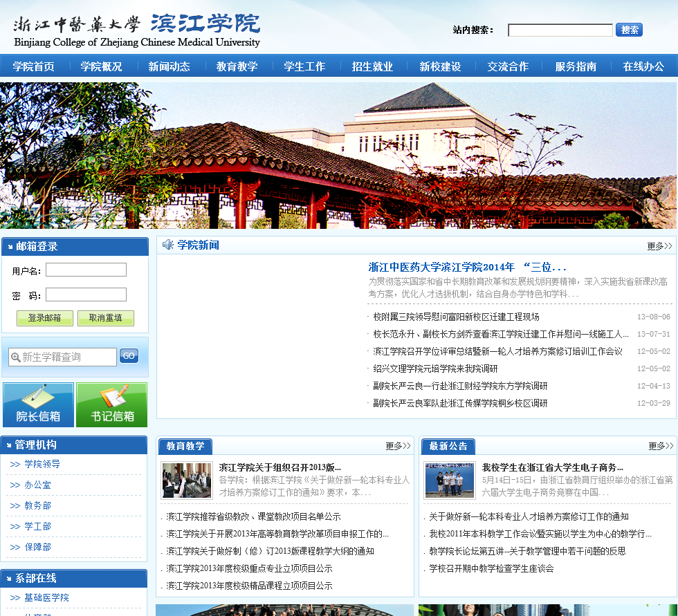Screen dimensions: 678x616
Task: Select 教育教学 in top navigation
Action: (237, 66)
